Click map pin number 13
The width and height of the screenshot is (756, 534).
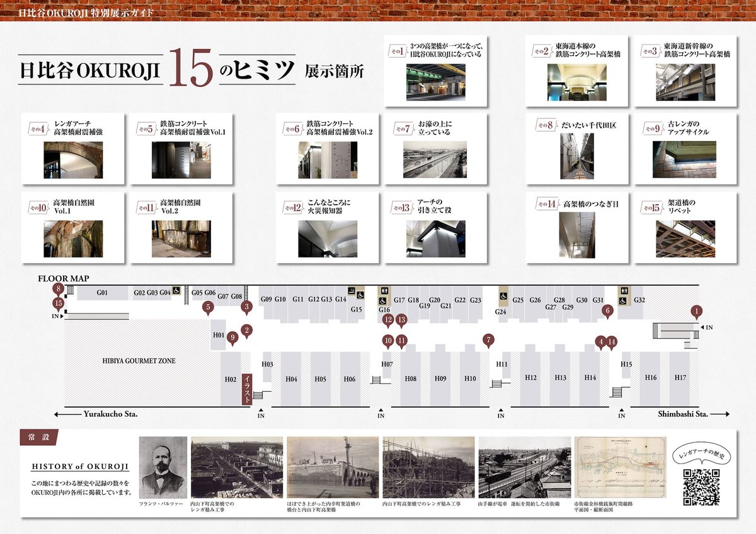402,321
